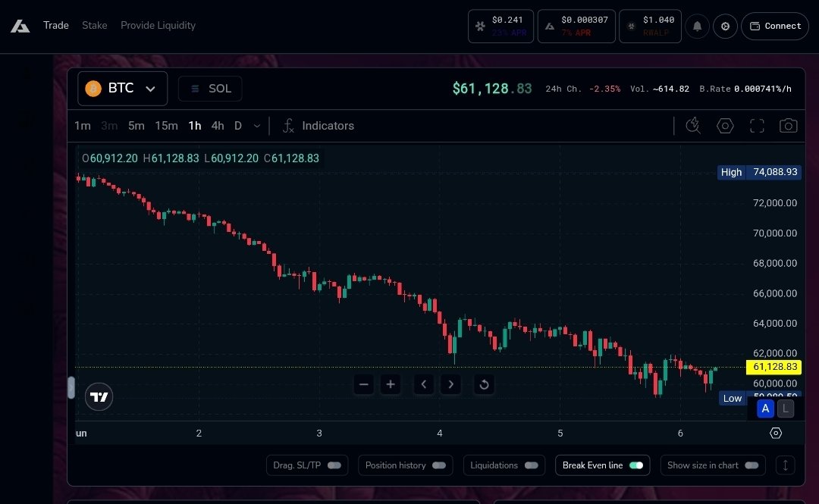Screen dimensions: 819x504
Task: Open the Trade page
Action: point(56,25)
